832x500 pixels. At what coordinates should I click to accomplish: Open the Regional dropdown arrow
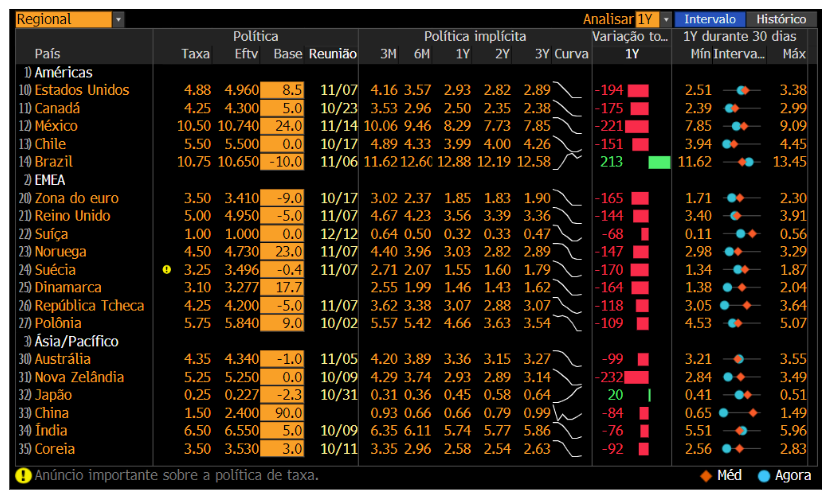118,20
